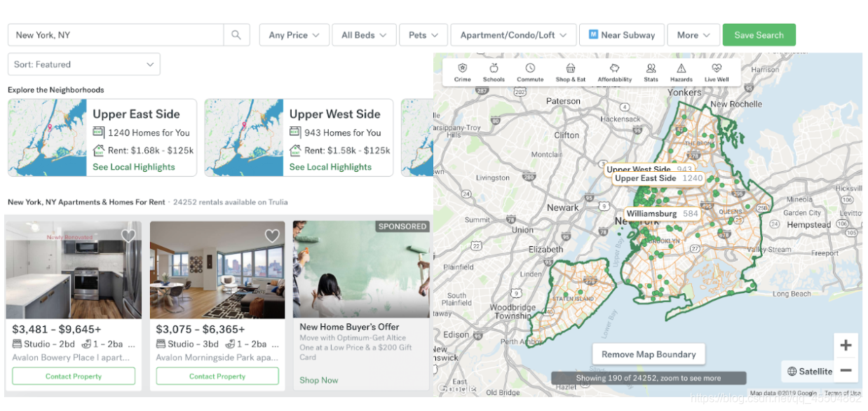Viewport: 868px width, 411px height.
Task: Open the Pets filter dropdown
Action: tap(423, 35)
